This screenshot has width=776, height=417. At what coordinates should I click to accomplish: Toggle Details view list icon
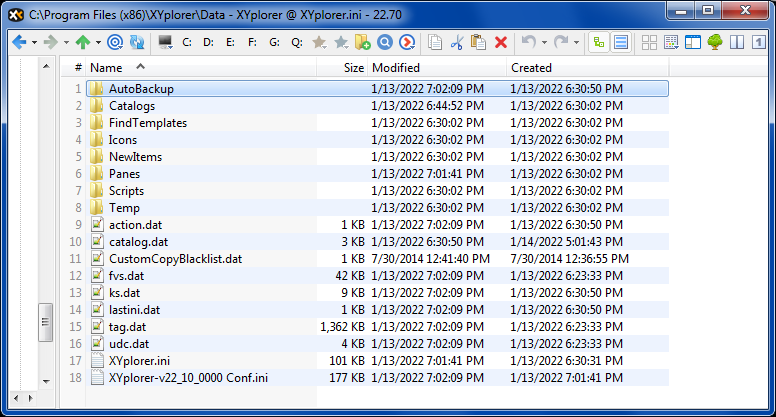(x=621, y=42)
